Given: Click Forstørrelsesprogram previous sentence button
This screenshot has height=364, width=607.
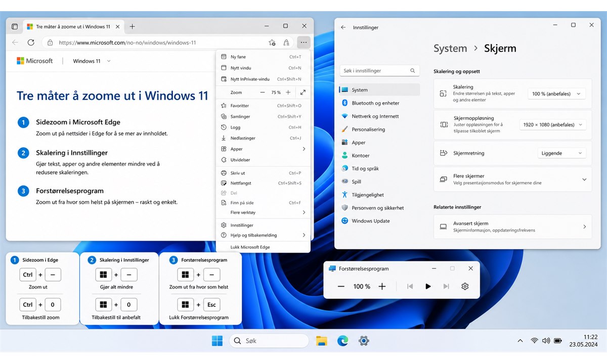Looking at the screenshot, I should pos(410,287).
